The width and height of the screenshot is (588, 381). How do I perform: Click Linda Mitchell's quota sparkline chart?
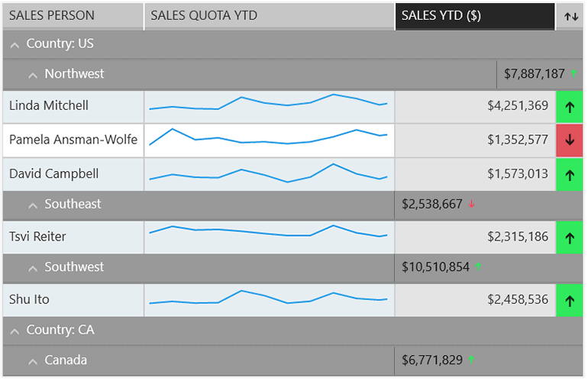(269, 106)
